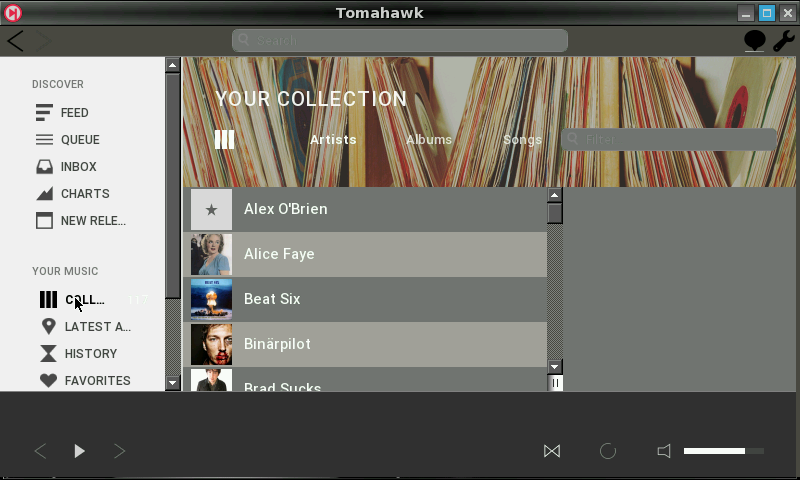Click sidebar scrollbar thumb
Viewport: 800px width, 480px height.
click(x=172, y=186)
